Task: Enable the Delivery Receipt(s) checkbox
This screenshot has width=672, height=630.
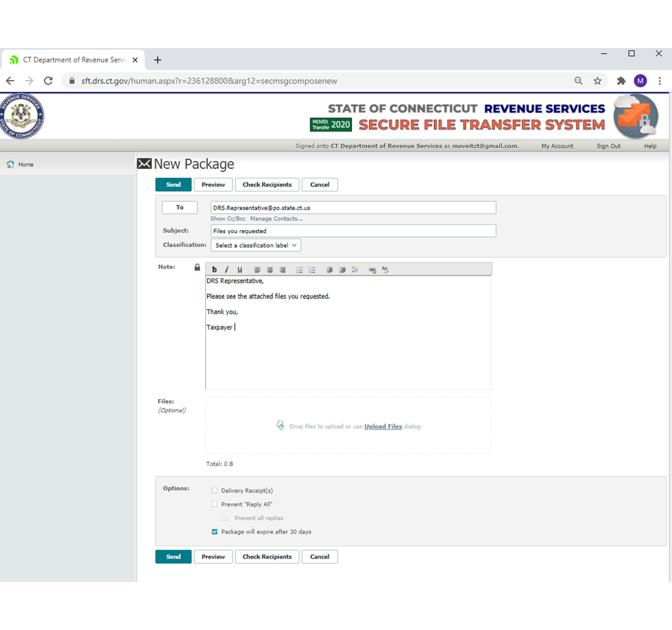Action: pyautogui.click(x=215, y=491)
